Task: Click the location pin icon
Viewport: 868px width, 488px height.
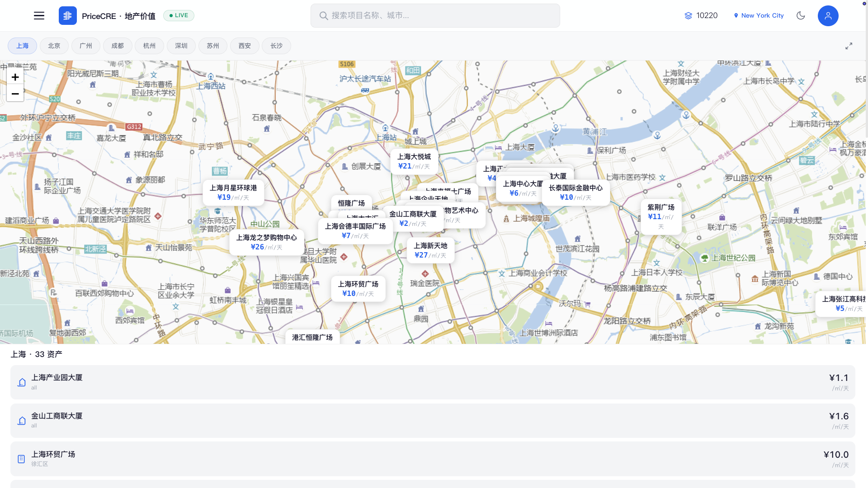Action: tap(736, 16)
